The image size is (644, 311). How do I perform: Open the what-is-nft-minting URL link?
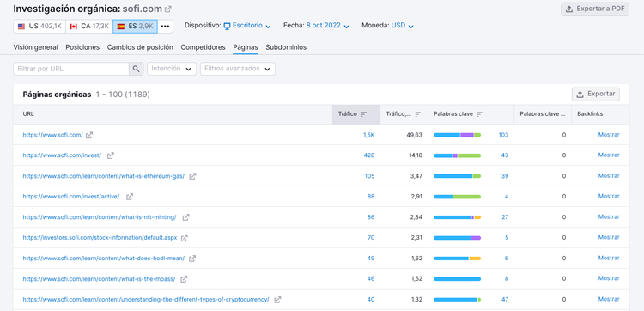click(100, 216)
